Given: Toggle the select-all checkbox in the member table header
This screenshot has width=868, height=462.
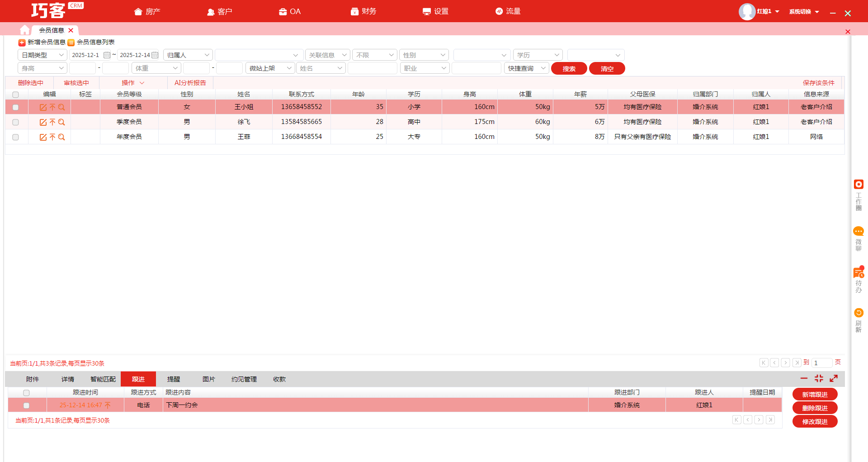Looking at the screenshot, I should pos(16,95).
